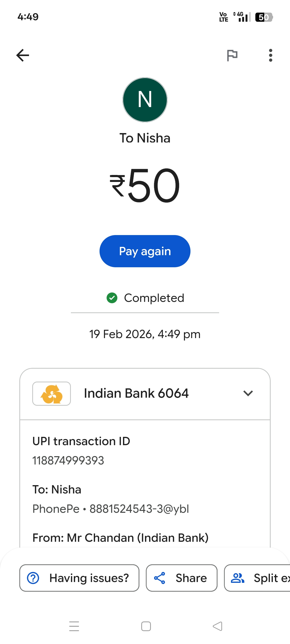Tap the green Completed checkmark icon
Viewport: 290px width, 644px height.
(112, 298)
